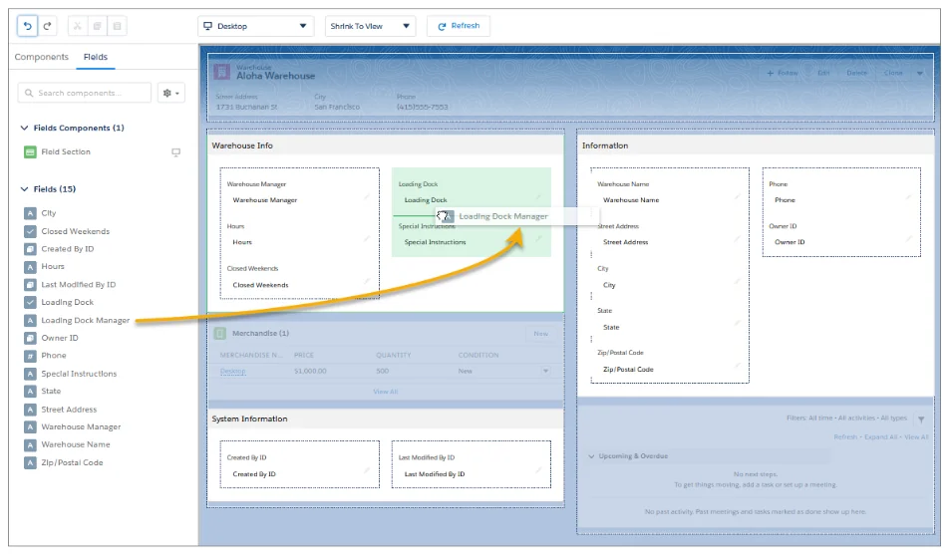Redo the last change
The width and height of the screenshot is (951, 560).
coord(47,26)
